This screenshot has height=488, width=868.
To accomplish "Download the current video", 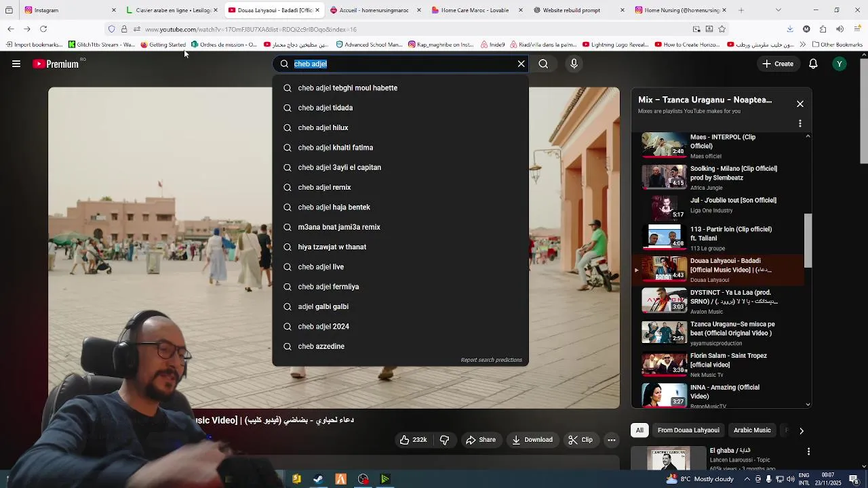I will pyautogui.click(x=532, y=440).
